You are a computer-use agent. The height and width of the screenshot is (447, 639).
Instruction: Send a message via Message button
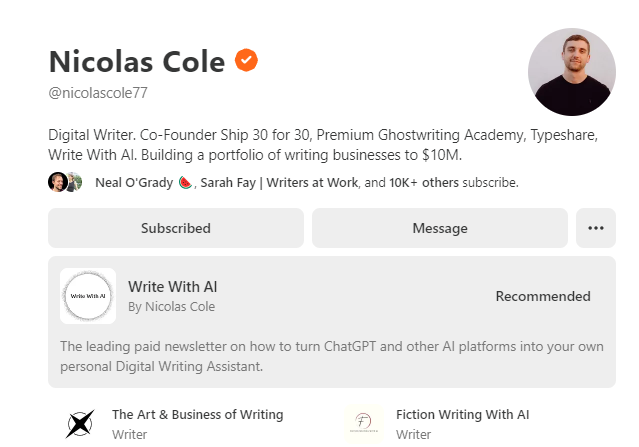pos(440,228)
